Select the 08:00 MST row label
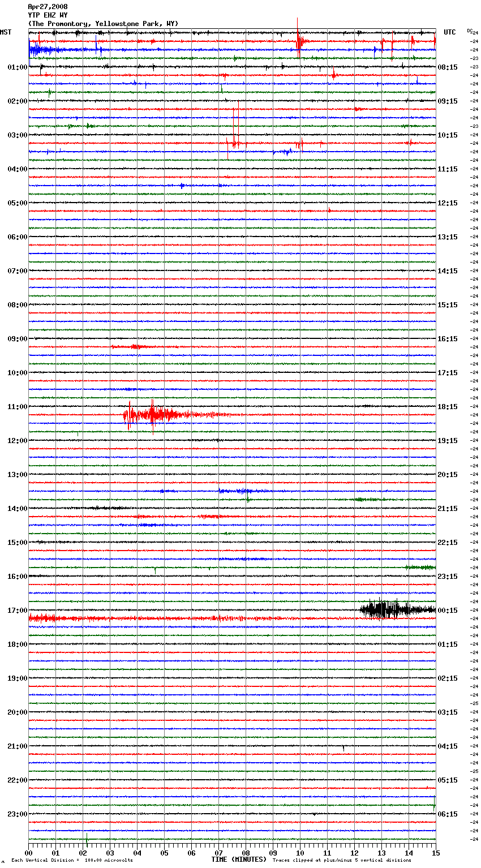481x868 pixels. [18, 305]
